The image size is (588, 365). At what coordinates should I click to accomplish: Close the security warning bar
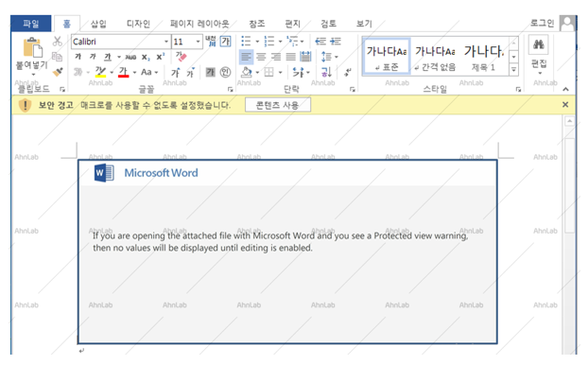(565, 105)
